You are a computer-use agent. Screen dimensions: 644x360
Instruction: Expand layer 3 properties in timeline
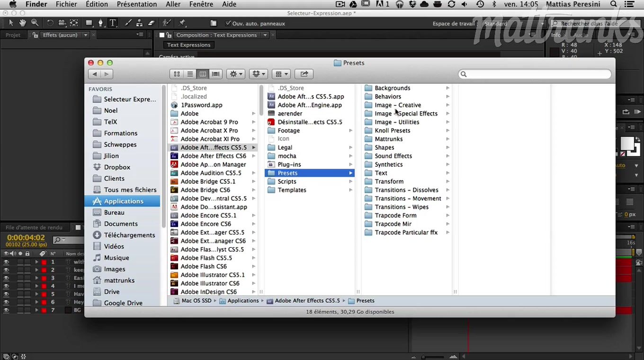(x=36, y=278)
